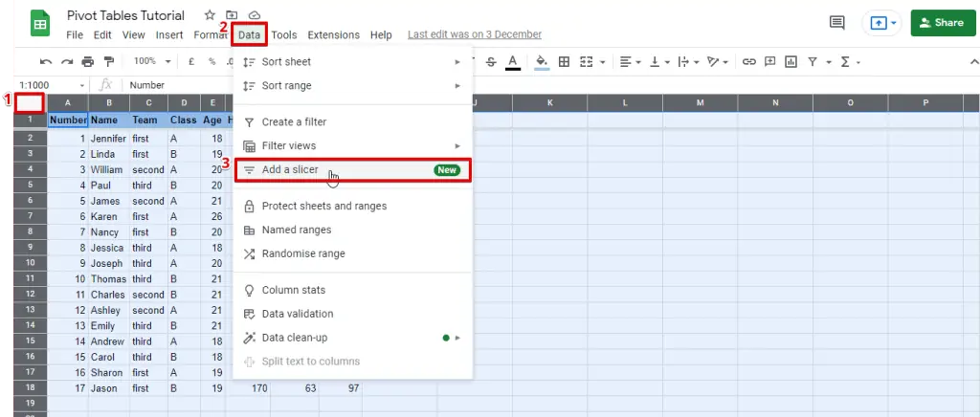Click the green Share button

pos(943,23)
